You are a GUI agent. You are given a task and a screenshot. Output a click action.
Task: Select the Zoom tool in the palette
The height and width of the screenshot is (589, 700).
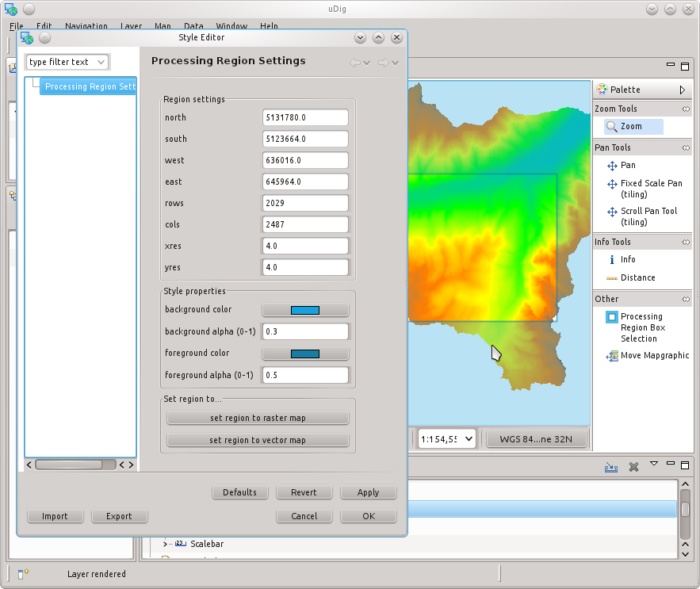(633, 126)
